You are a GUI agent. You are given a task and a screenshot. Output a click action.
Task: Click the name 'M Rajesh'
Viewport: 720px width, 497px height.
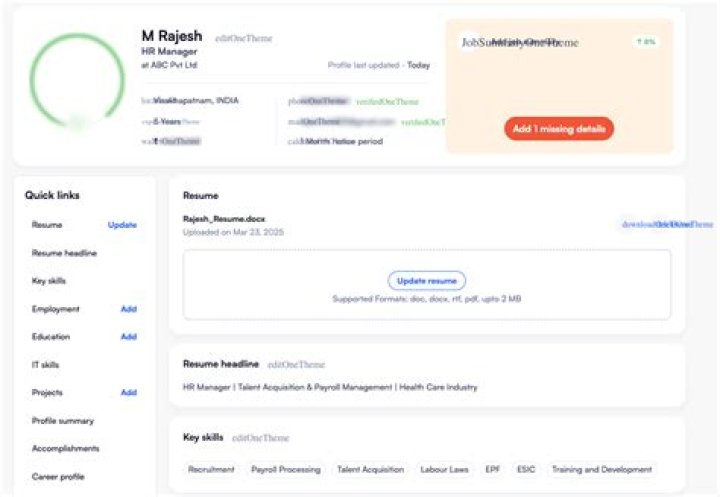point(172,36)
